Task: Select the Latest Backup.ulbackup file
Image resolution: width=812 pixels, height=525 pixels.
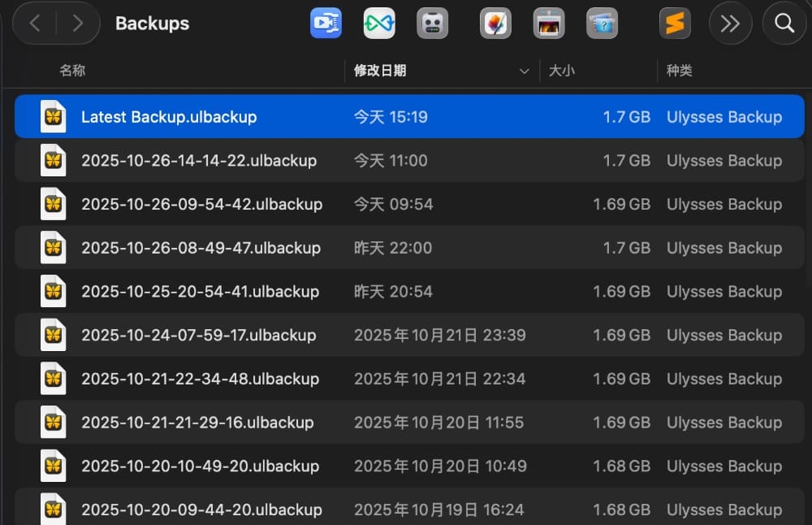Action: [169, 117]
